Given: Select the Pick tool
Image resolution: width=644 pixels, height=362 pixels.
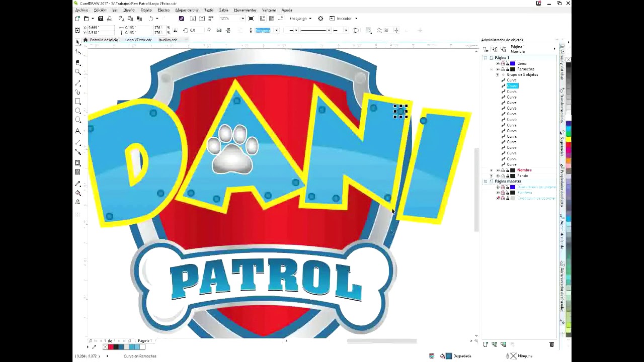Looking at the screenshot, I should click(78, 51).
